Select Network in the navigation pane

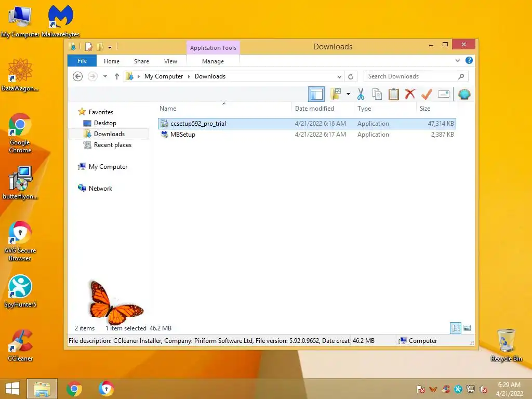coord(100,188)
